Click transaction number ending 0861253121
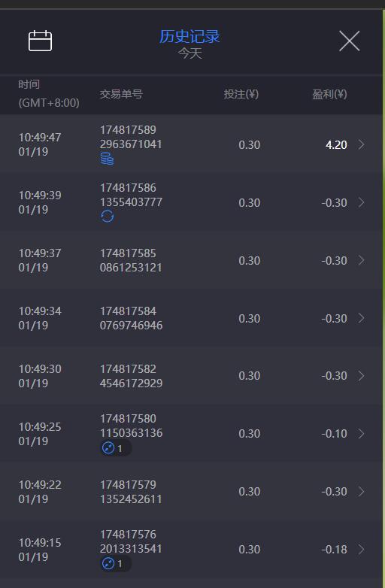385x588 pixels. [x=131, y=260]
